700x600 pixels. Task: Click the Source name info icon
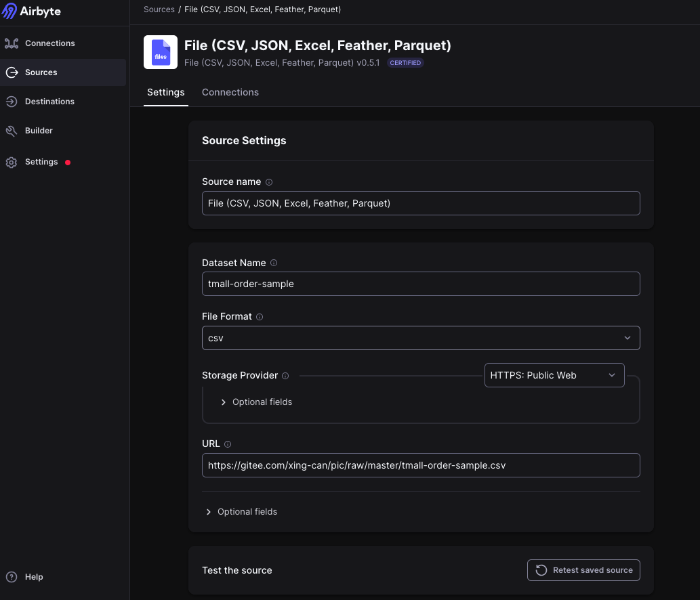coord(269,182)
